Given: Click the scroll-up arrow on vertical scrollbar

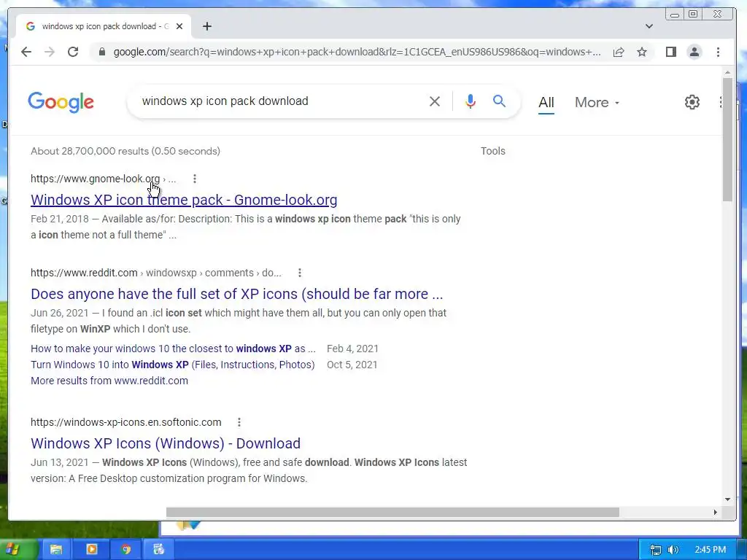Looking at the screenshot, I should tap(727, 72).
